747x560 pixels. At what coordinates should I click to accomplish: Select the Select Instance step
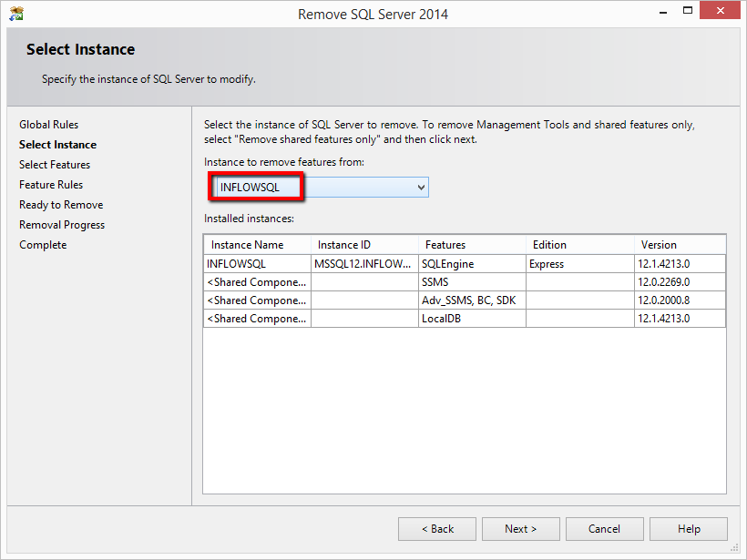pyautogui.click(x=57, y=144)
